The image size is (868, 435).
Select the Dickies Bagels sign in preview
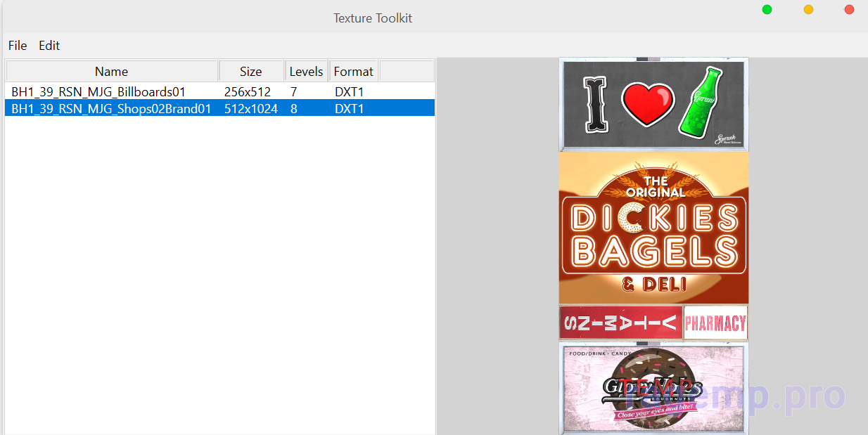pyautogui.click(x=653, y=228)
